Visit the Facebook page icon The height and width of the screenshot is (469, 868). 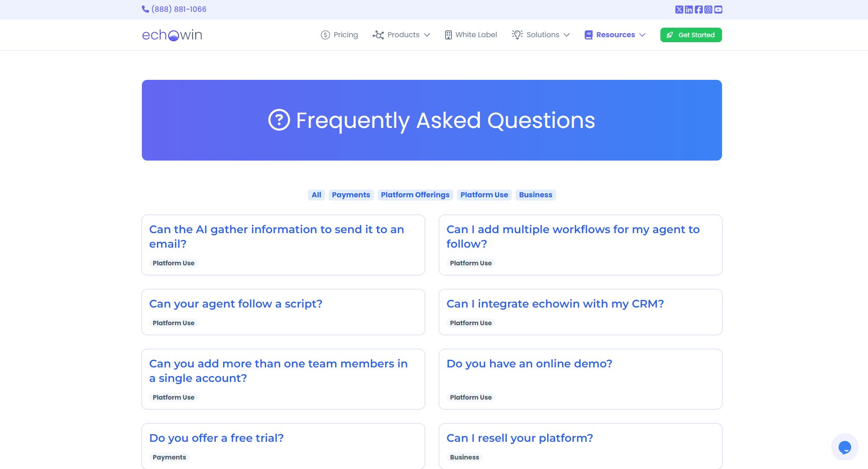pos(698,10)
